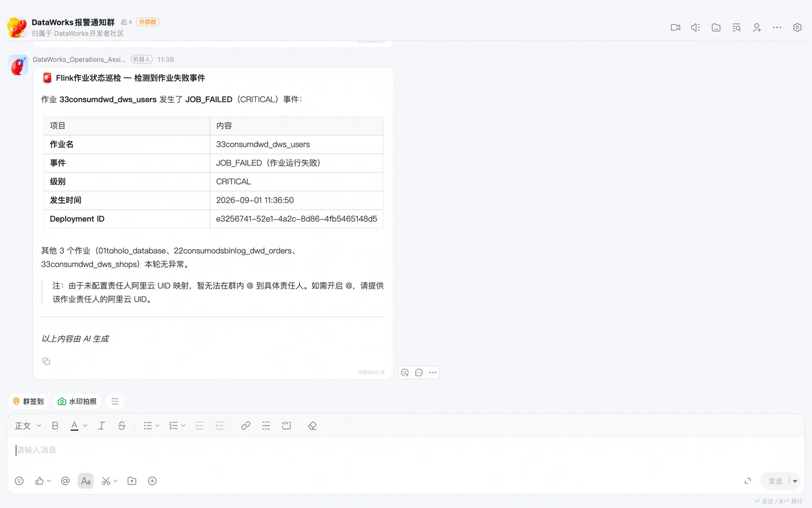Image resolution: width=812 pixels, height=508 pixels.
Task: Expand numbered list style options
Action: [x=183, y=426]
